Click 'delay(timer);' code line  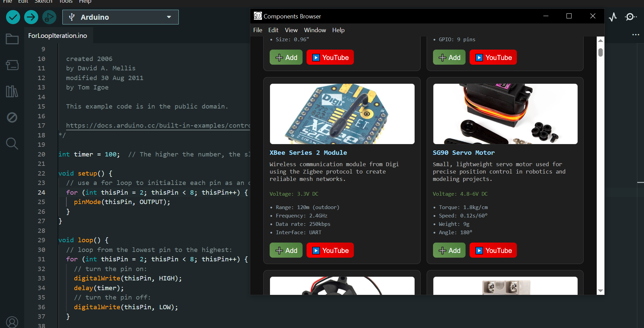pyautogui.click(x=99, y=288)
